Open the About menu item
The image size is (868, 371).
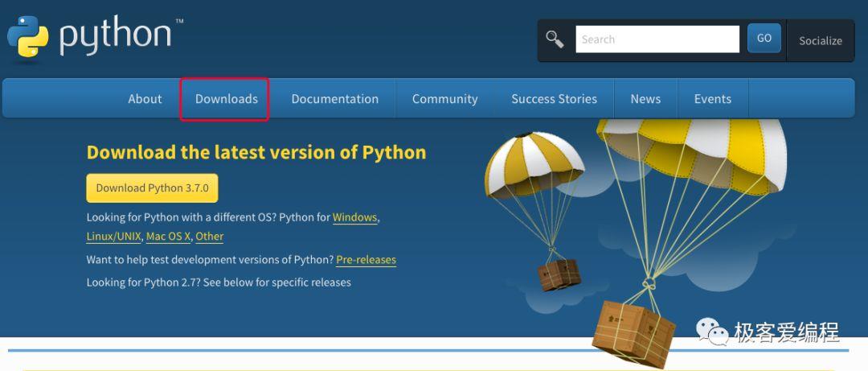tap(145, 99)
